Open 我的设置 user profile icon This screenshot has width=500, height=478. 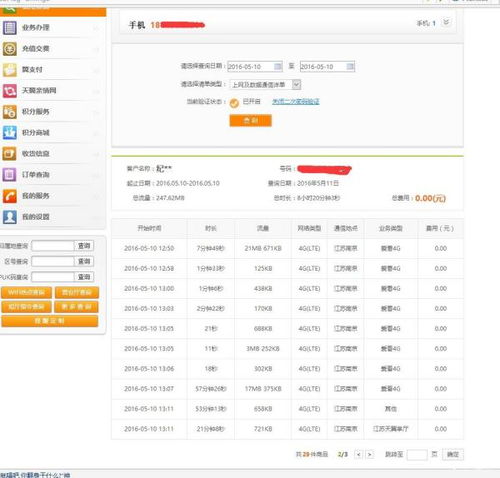pos(9,217)
